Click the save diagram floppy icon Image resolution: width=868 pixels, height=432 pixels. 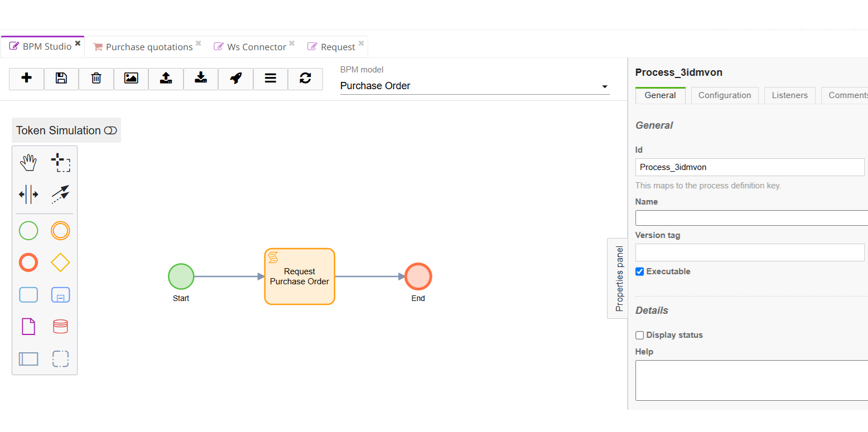click(61, 79)
